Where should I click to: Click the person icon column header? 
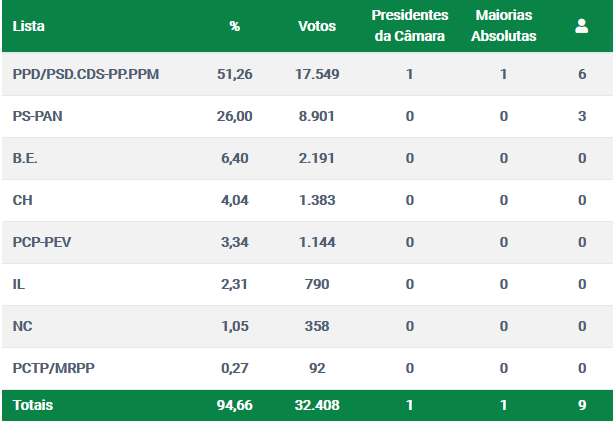click(581, 26)
